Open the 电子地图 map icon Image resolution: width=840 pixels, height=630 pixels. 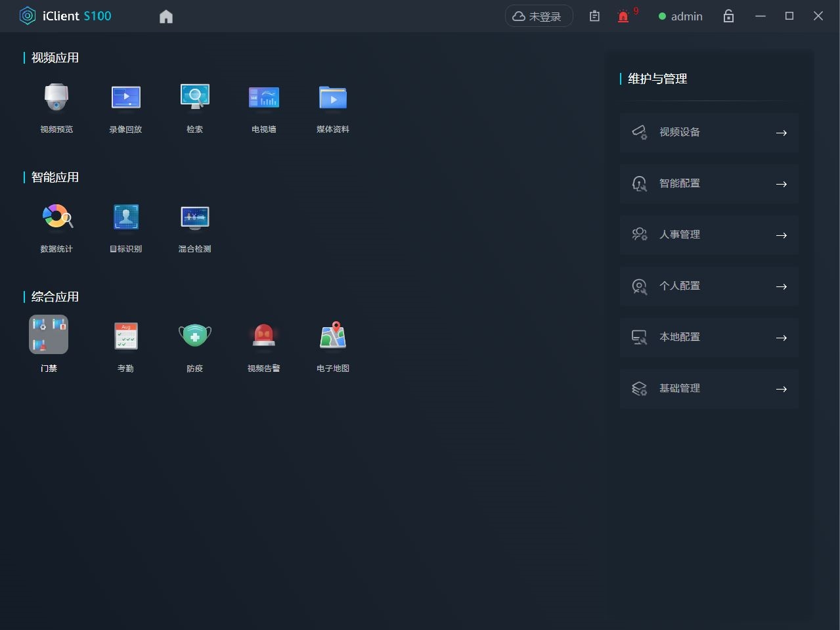[332, 336]
